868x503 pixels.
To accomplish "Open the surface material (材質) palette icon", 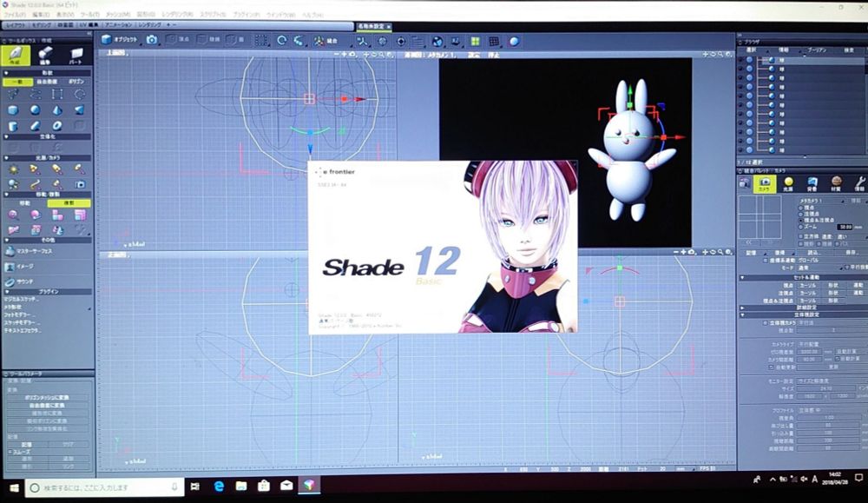I will (x=836, y=183).
